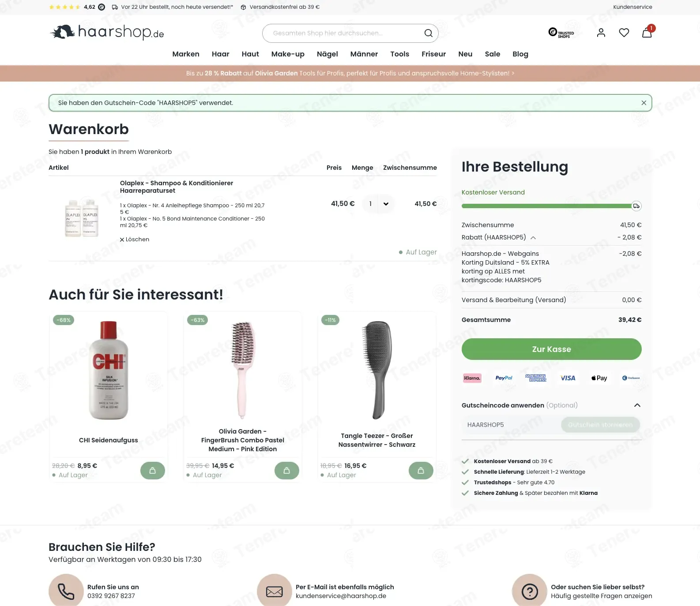This screenshot has width=700, height=606.
Task: Proceed with Zur Kasse button
Action: pos(552,349)
